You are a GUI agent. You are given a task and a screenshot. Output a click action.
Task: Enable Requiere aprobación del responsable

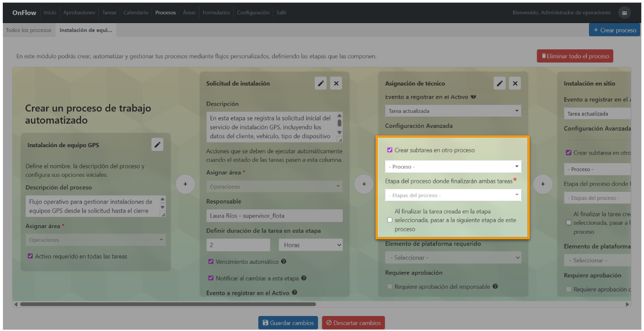(x=390, y=286)
